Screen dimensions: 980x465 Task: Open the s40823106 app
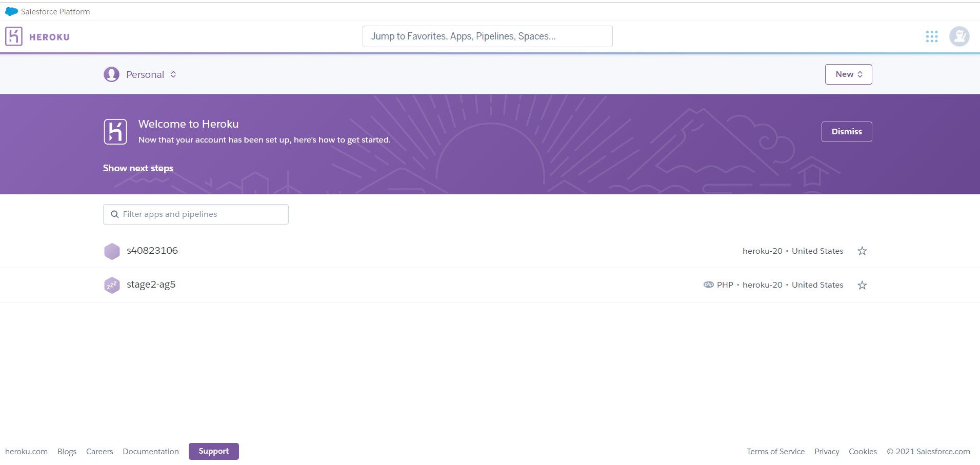(x=152, y=251)
